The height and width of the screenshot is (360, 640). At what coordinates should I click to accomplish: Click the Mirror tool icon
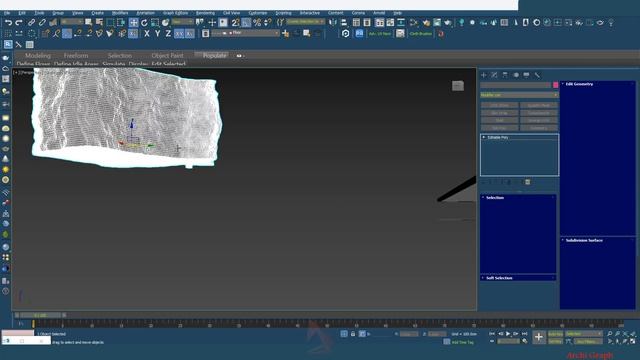(333, 23)
